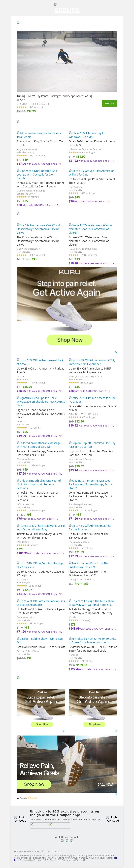This screenshot has width=134, height=868.
Task: Open the FAQ footer link
Action: click(37, 852)
